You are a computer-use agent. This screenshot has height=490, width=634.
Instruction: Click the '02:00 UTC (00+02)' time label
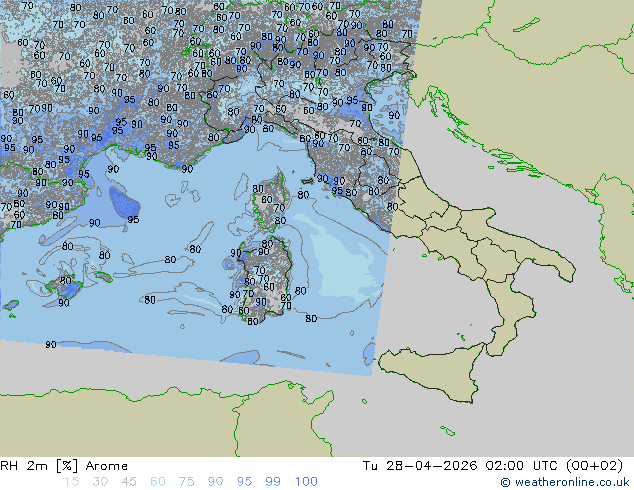pyautogui.click(x=554, y=466)
